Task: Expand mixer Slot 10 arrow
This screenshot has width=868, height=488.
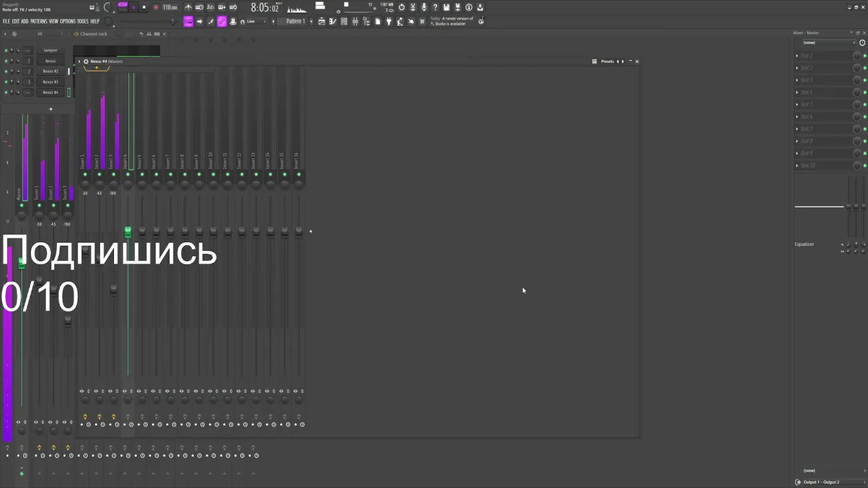Action: [x=797, y=165]
